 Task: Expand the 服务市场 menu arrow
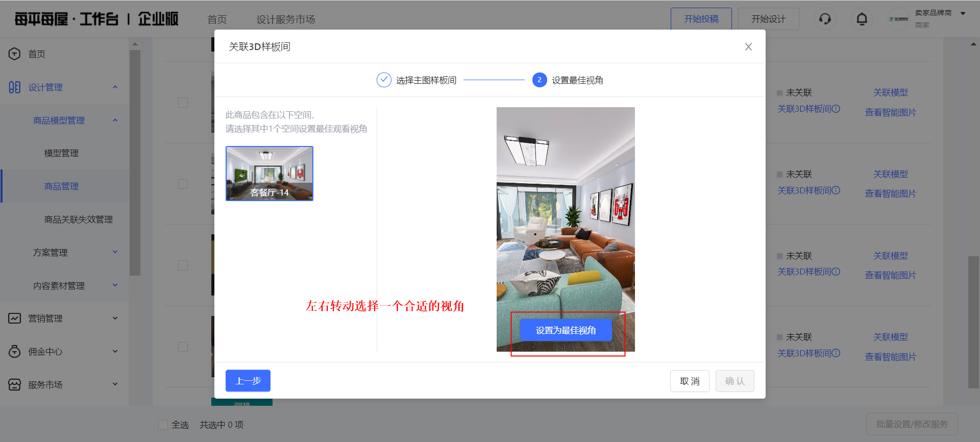click(115, 384)
